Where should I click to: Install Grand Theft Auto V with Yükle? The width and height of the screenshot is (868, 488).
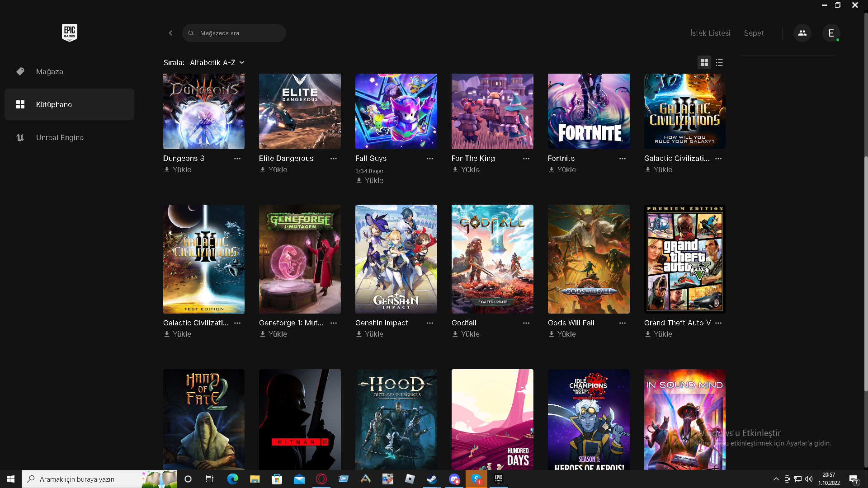(x=658, y=334)
